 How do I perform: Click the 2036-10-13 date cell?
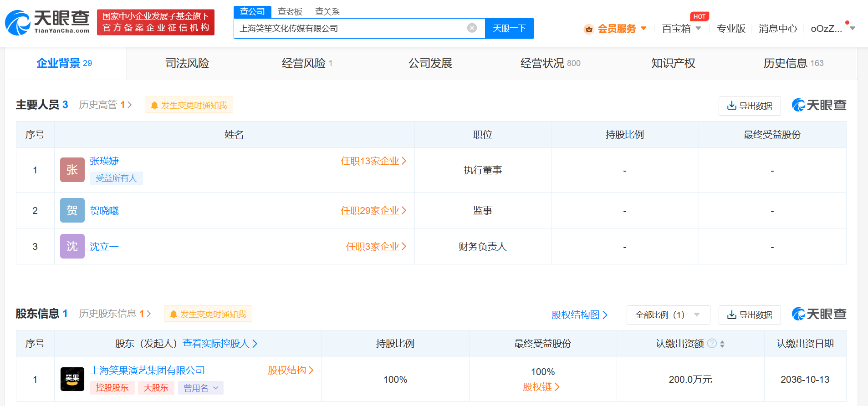(805, 380)
